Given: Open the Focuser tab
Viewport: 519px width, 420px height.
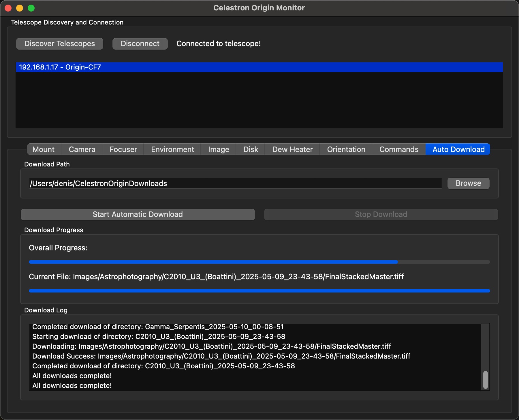Looking at the screenshot, I should tap(123, 149).
